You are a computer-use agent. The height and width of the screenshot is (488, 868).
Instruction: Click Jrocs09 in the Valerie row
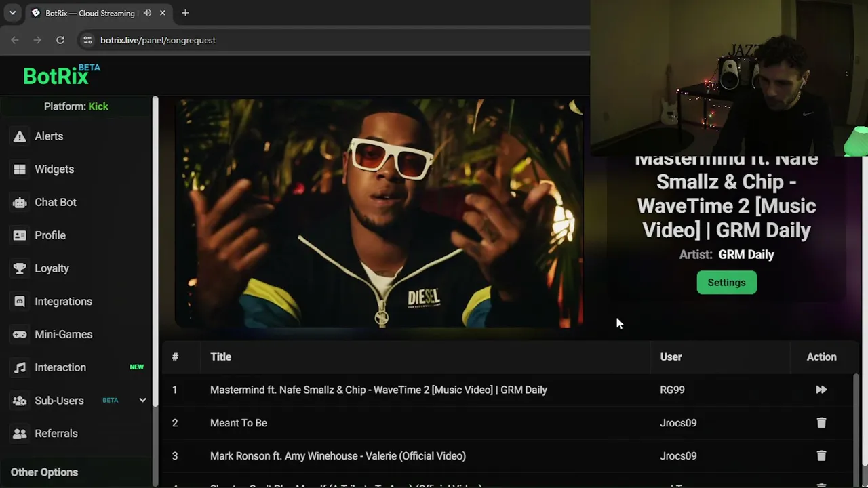[x=678, y=456]
